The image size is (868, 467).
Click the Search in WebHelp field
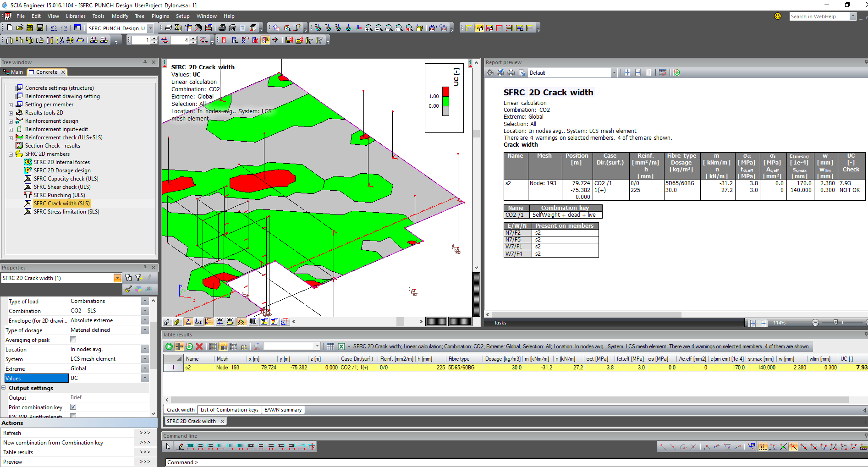pos(819,16)
